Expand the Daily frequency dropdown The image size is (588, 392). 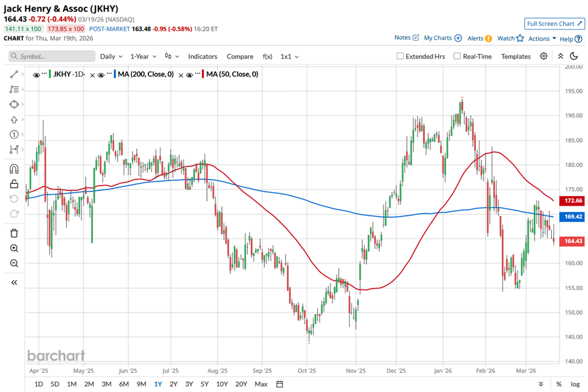click(x=111, y=56)
